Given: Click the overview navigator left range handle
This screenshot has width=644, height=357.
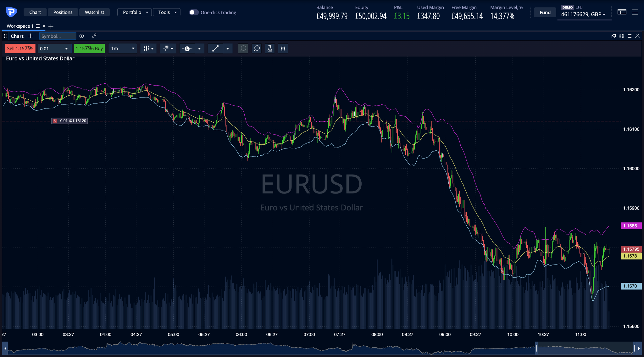Looking at the screenshot, I should coord(536,348).
